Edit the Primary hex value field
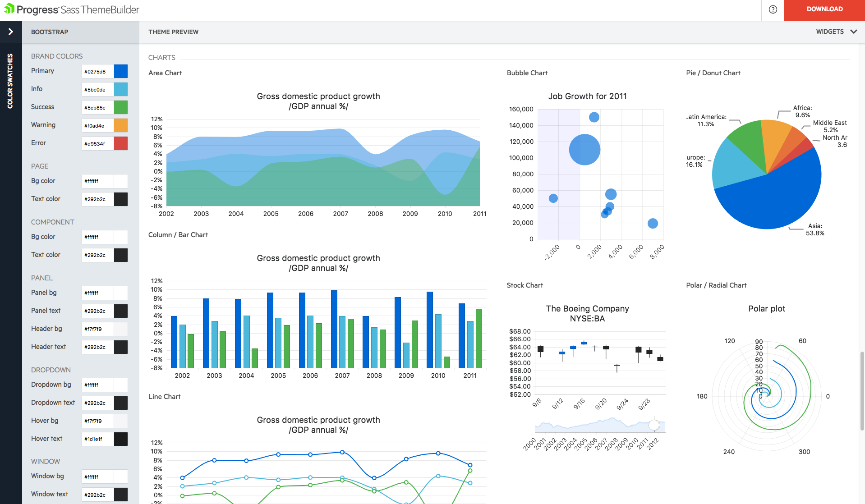 pos(97,71)
